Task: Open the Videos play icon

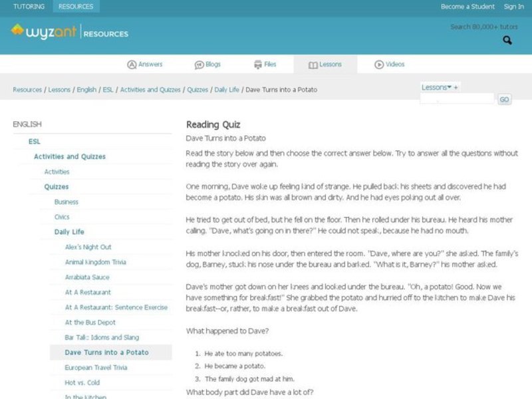Action: pos(379,65)
